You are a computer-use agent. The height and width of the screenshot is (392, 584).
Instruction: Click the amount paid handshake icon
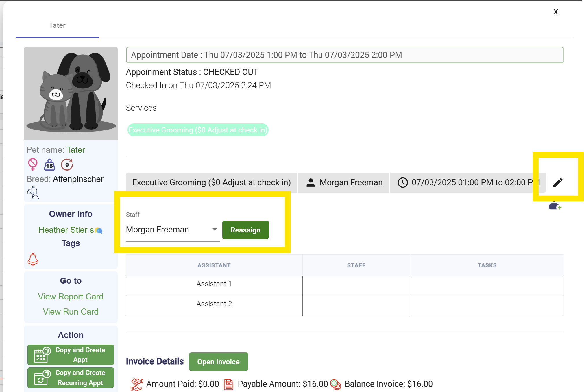[137, 384]
